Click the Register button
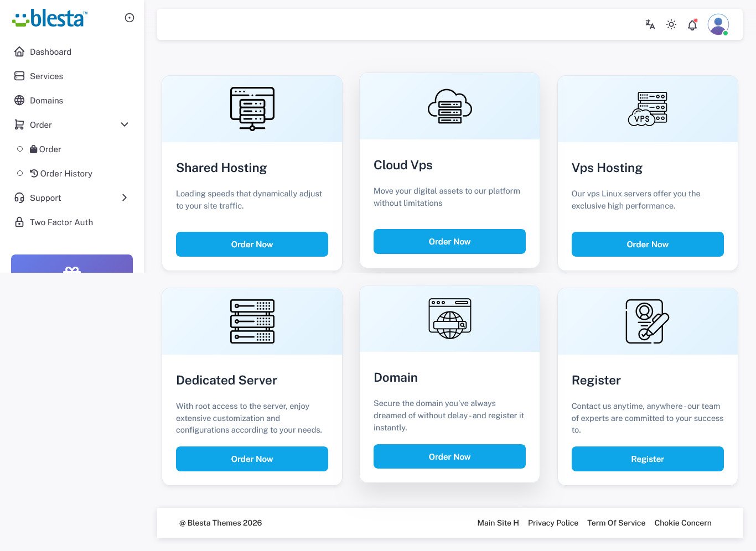The width and height of the screenshot is (756, 551). coord(647,459)
